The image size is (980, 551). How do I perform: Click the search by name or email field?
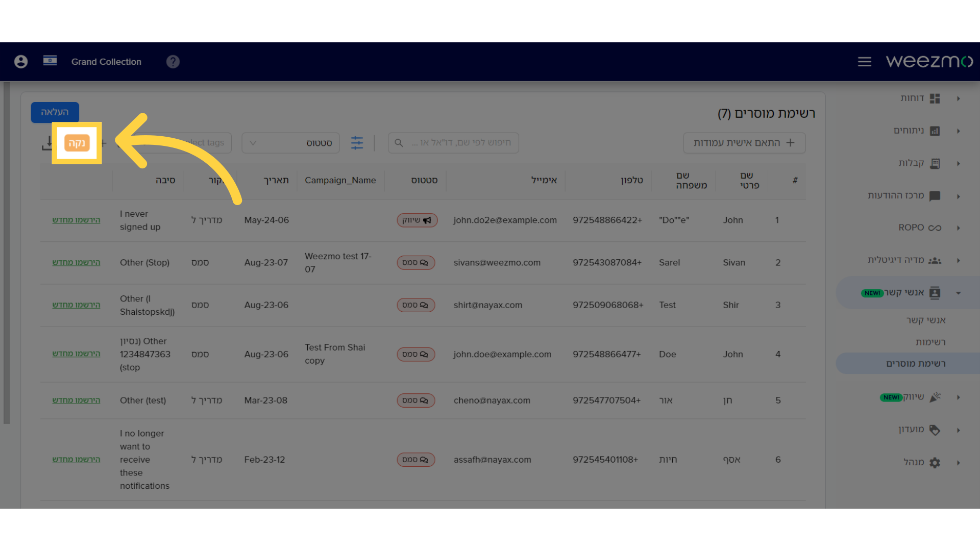pyautogui.click(x=453, y=143)
